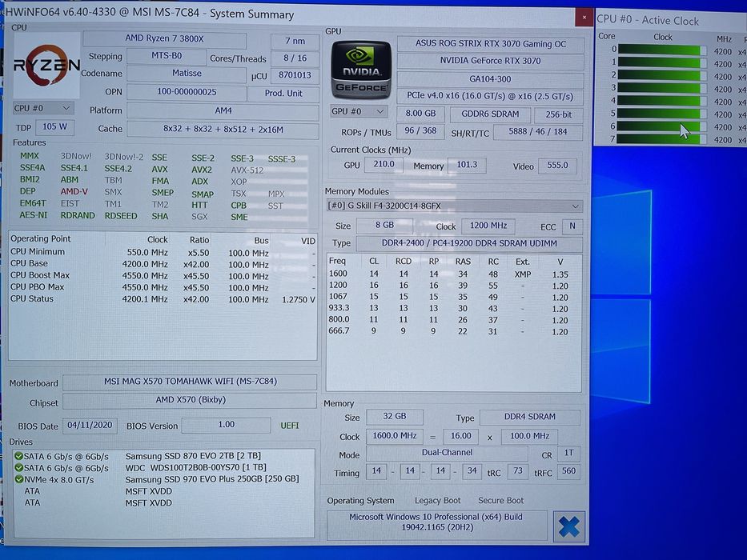This screenshot has height=560, width=747.
Task: Click the ECC value N box
Action: pyautogui.click(x=572, y=226)
